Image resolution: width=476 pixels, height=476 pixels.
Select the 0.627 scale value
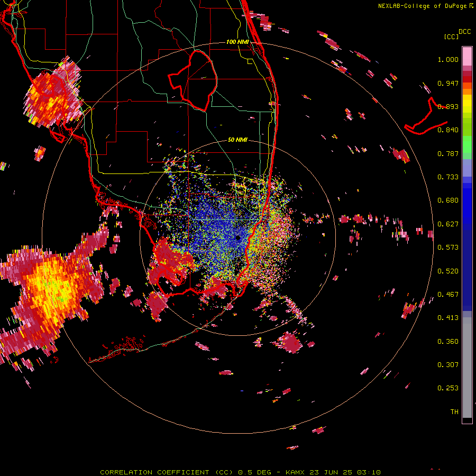[x=448, y=224]
